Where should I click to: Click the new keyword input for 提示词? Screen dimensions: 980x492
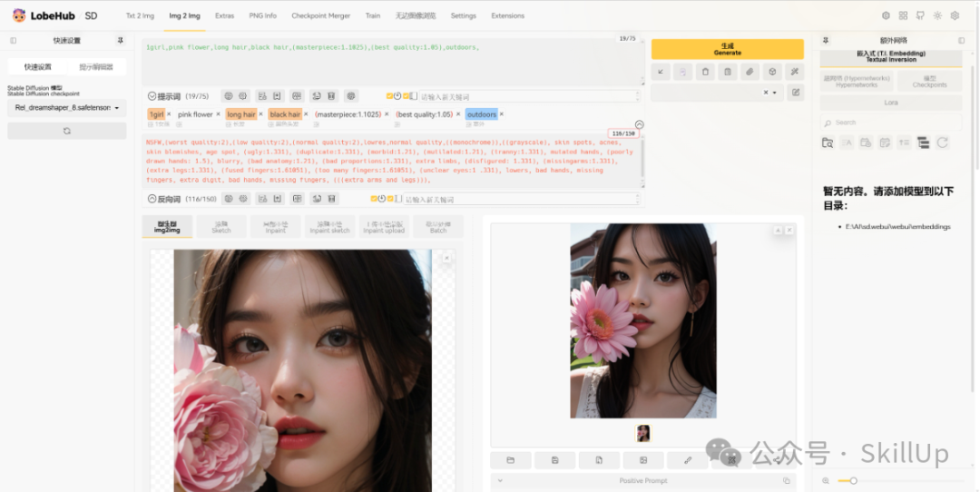[528, 97]
